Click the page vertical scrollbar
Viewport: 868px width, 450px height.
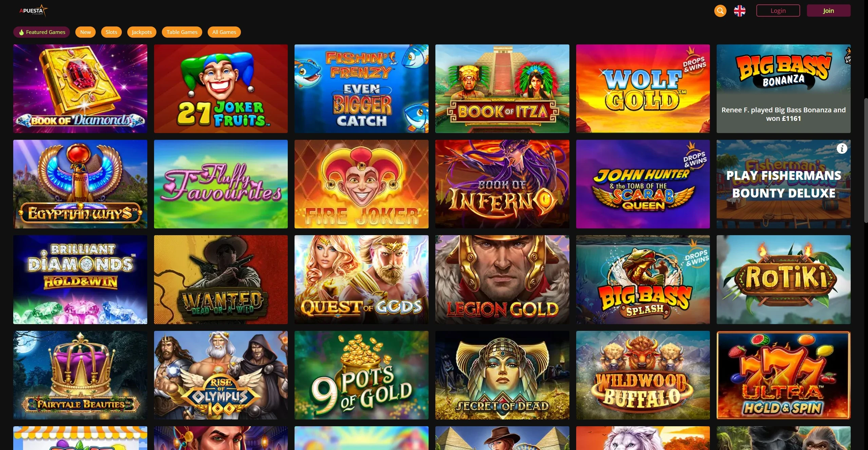(x=866, y=160)
